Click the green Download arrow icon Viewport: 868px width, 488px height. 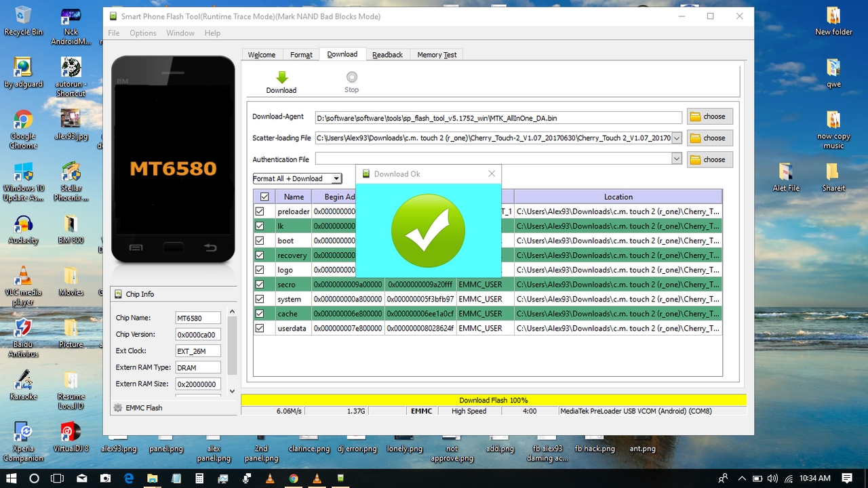(x=282, y=77)
